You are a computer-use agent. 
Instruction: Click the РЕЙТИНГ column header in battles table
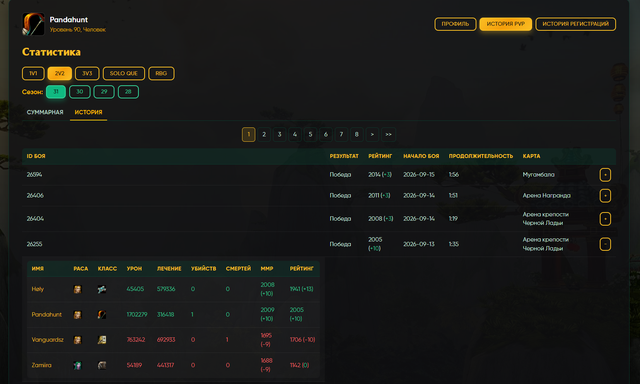pos(380,156)
